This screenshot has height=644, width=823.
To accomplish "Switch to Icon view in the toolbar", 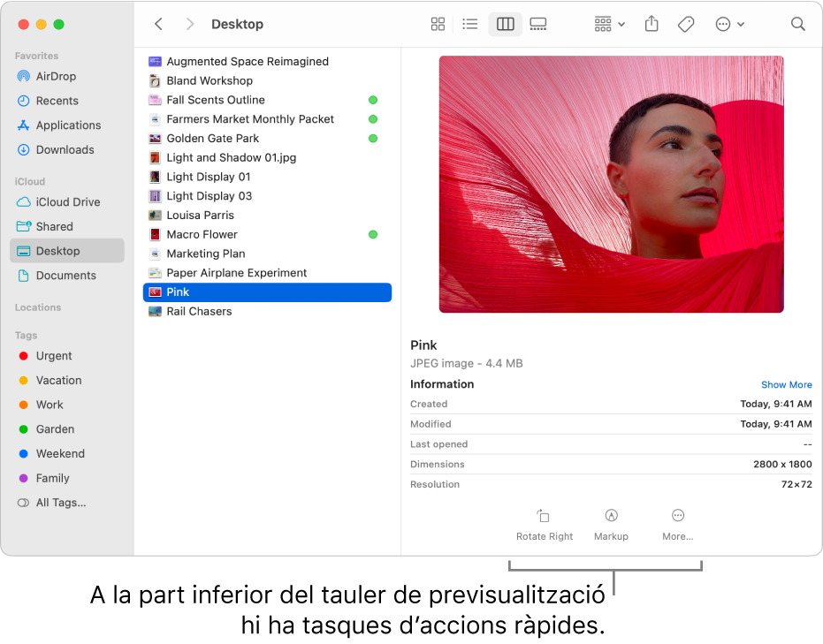I will 438,24.
